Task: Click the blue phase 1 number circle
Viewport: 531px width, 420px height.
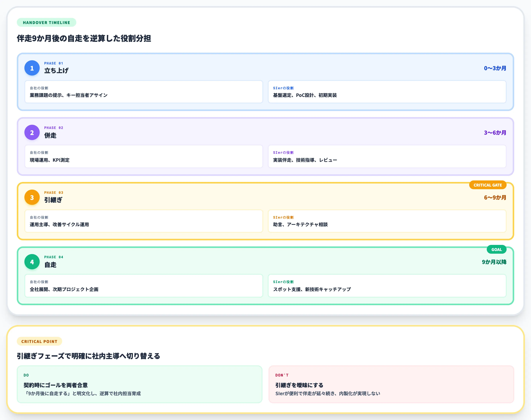Action: (x=32, y=68)
